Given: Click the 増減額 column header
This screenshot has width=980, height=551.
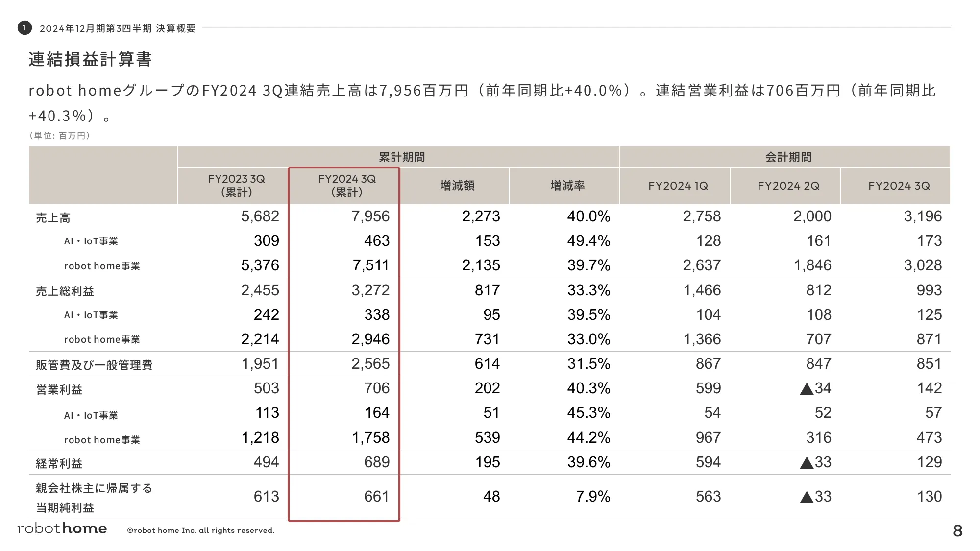Looking at the screenshot, I should click(457, 186).
